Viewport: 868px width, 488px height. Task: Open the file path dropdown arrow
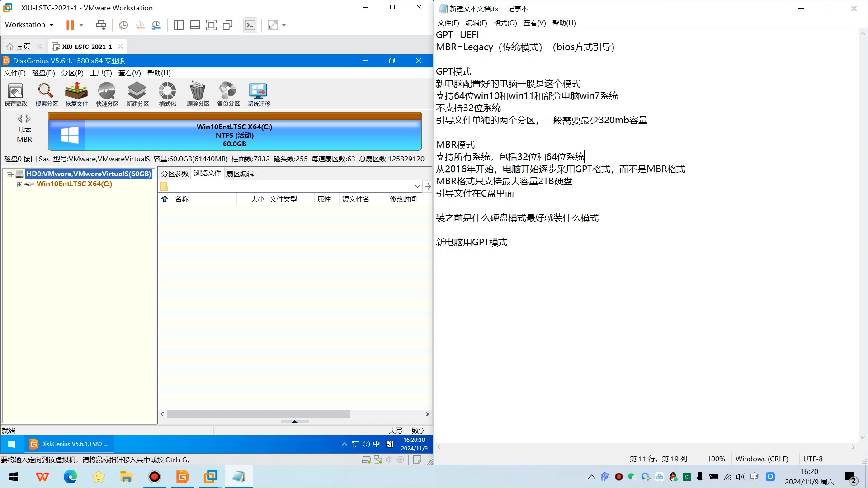point(417,187)
